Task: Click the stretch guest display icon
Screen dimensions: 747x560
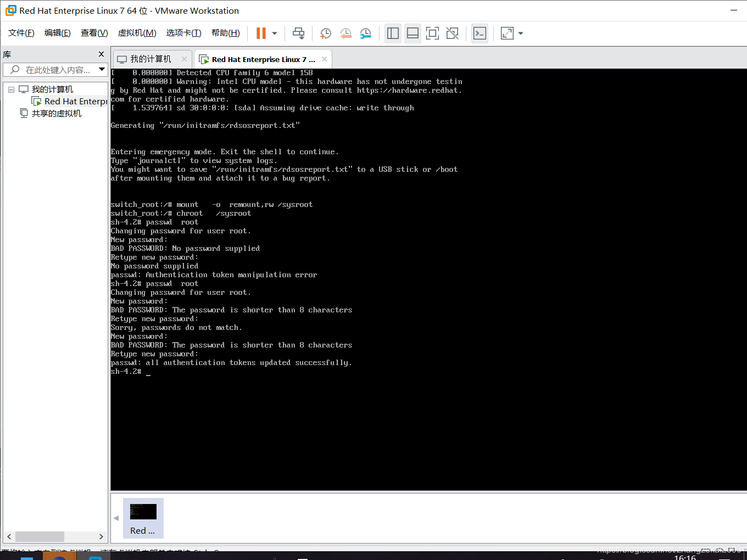Action: point(507,33)
